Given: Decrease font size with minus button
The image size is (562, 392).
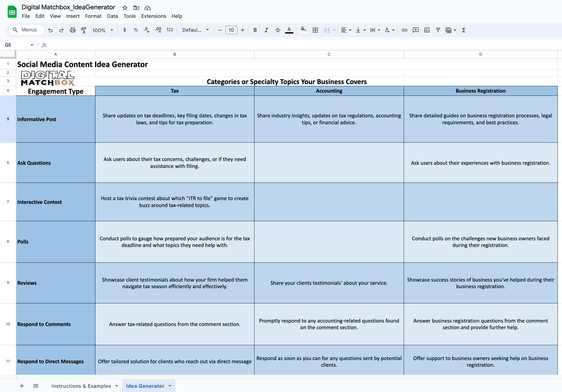Looking at the screenshot, I should point(220,30).
